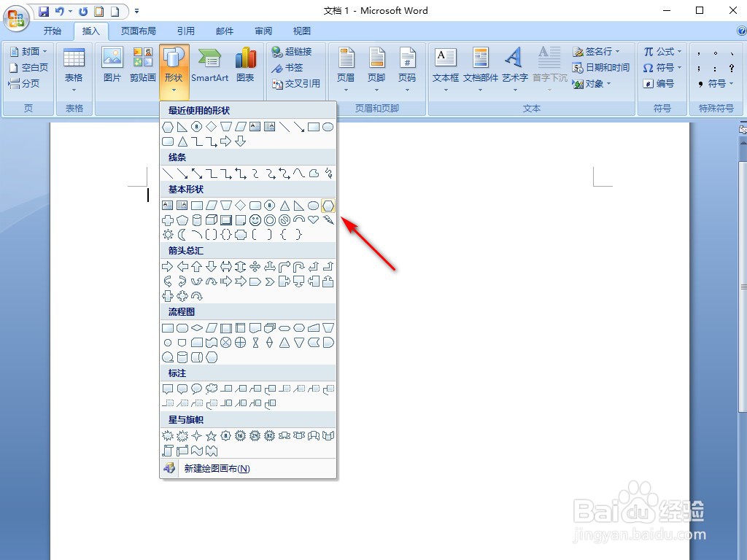The width and height of the screenshot is (747, 560).
Task: Insert the vertical scroll shape
Action: pos(168,451)
